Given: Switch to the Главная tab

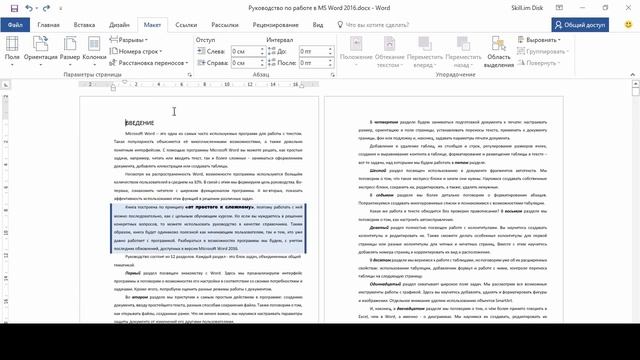Looking at the screenshot, I should coord(49,25).
